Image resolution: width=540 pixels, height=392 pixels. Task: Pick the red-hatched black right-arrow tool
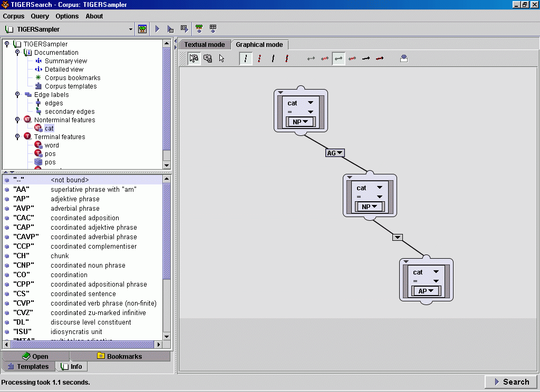coord(380,58)
